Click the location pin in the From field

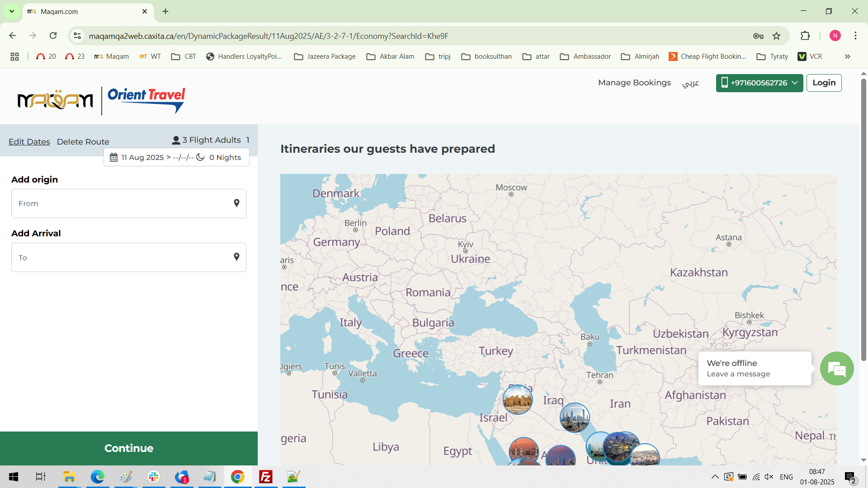[x=236, y=203]
